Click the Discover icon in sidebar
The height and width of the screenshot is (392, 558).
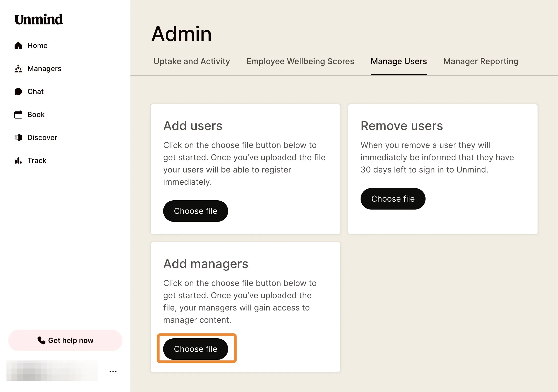click(x=18, y=137)
